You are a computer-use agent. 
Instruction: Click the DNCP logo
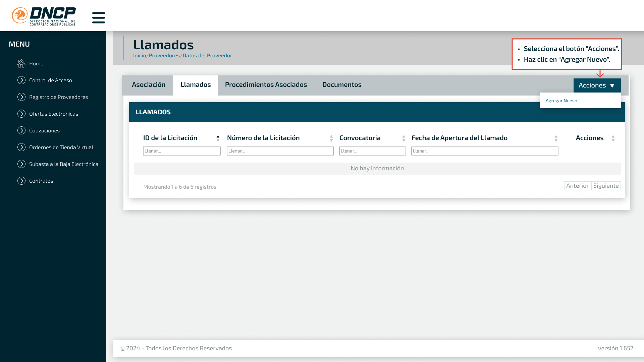point(44,16)
